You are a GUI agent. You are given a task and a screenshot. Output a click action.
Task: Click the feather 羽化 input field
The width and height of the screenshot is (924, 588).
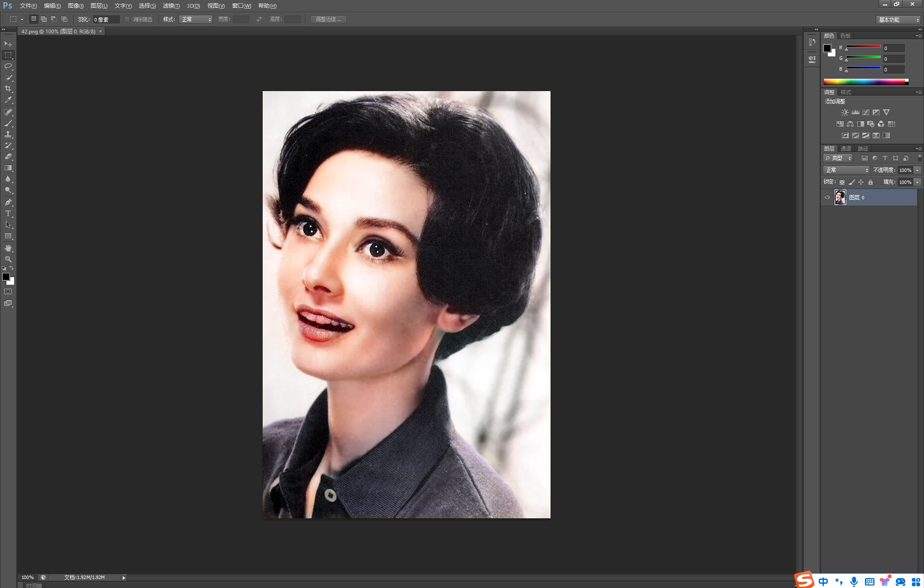pos(106,19)
